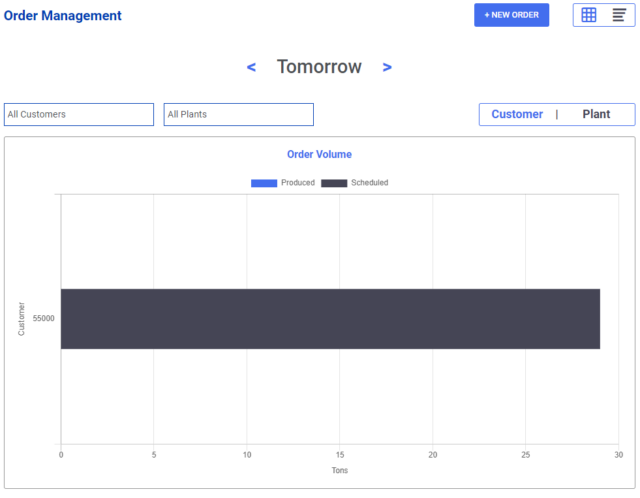This screenshot has width=640, height=498.
Task: Open the All Customers dropdown
Action: [79, 115]
